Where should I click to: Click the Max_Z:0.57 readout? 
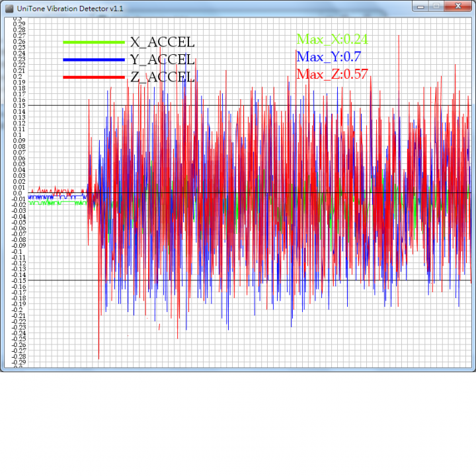pyautogui.click(x=332, y=74)
